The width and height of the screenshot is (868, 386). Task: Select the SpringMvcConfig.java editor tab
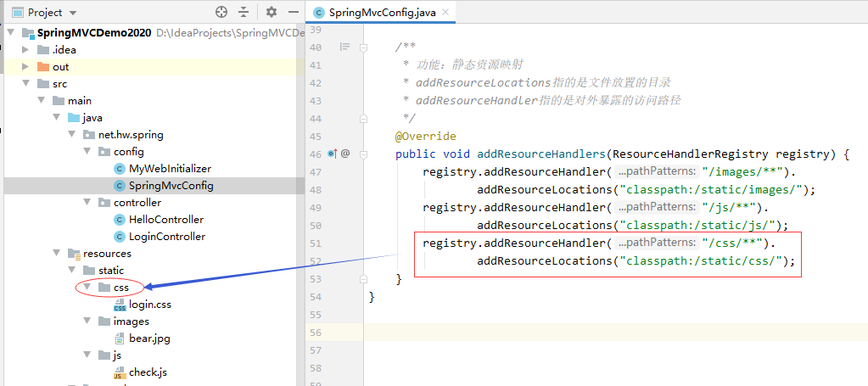(x=382, y=12)
